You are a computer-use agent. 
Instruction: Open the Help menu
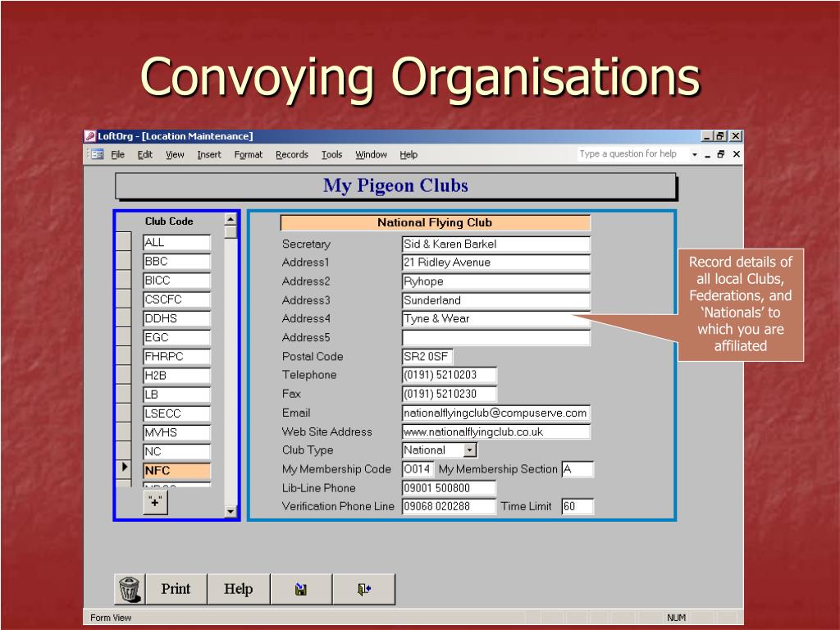click(x=409, y=154)
